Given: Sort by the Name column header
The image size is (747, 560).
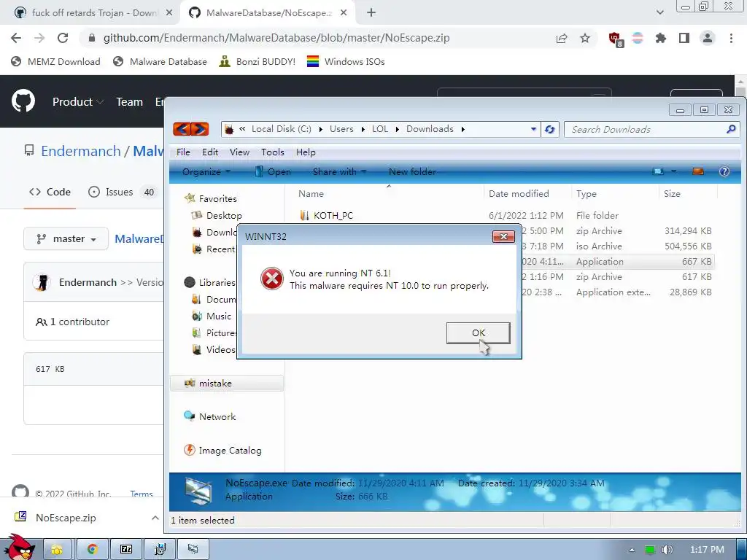Looking at the screenshot, I should point(388,194).
